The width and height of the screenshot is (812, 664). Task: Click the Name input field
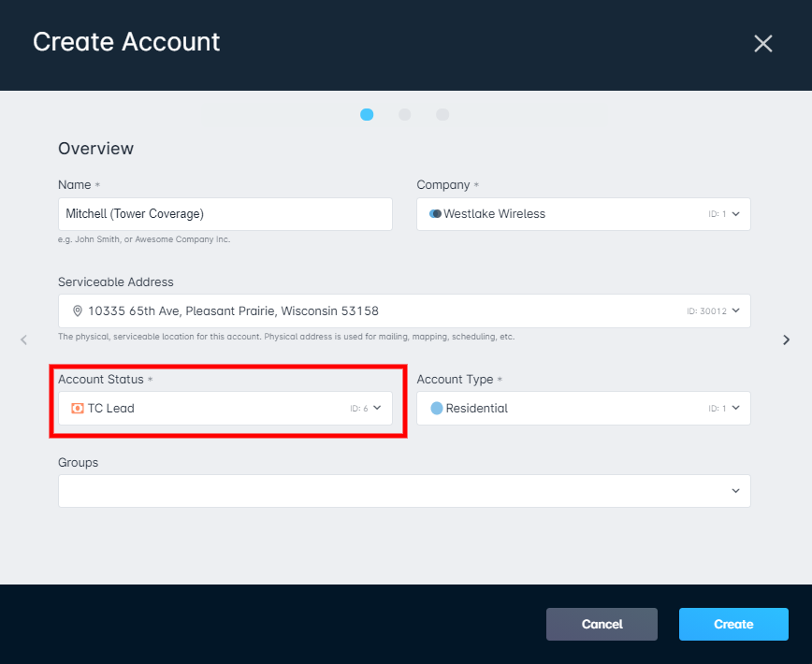(225, 214)
